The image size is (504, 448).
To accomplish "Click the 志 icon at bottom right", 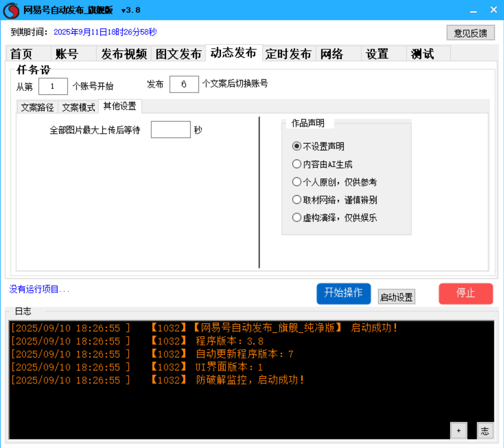I will pyautogui.click(x=486, y=430).
